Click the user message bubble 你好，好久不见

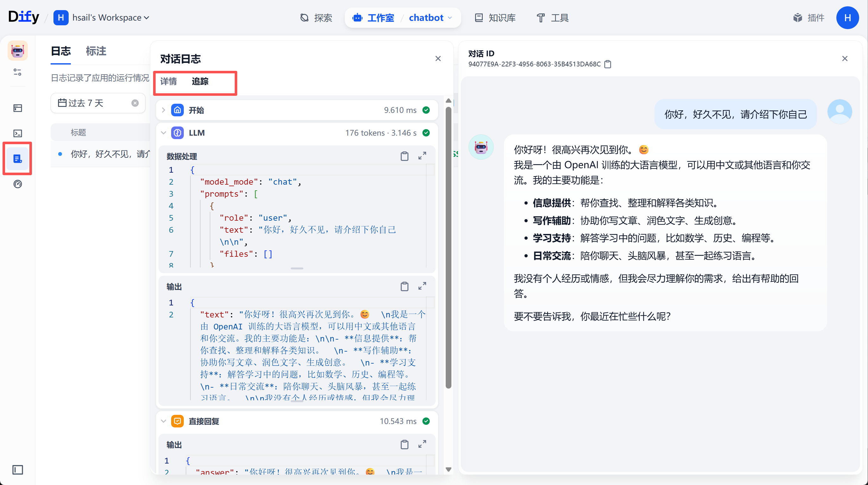[735, 114]
